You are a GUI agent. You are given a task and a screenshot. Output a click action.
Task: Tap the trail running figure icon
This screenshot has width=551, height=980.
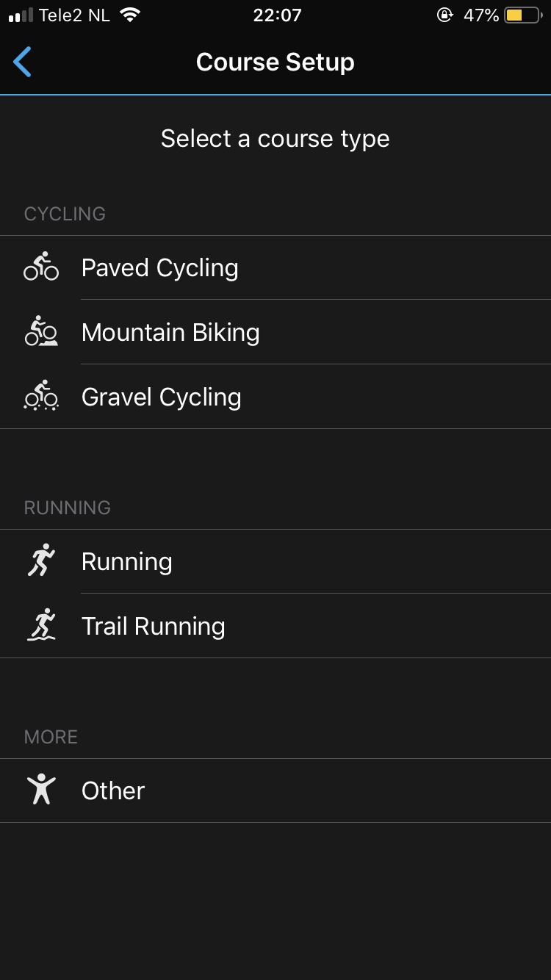tap(41, 625)
